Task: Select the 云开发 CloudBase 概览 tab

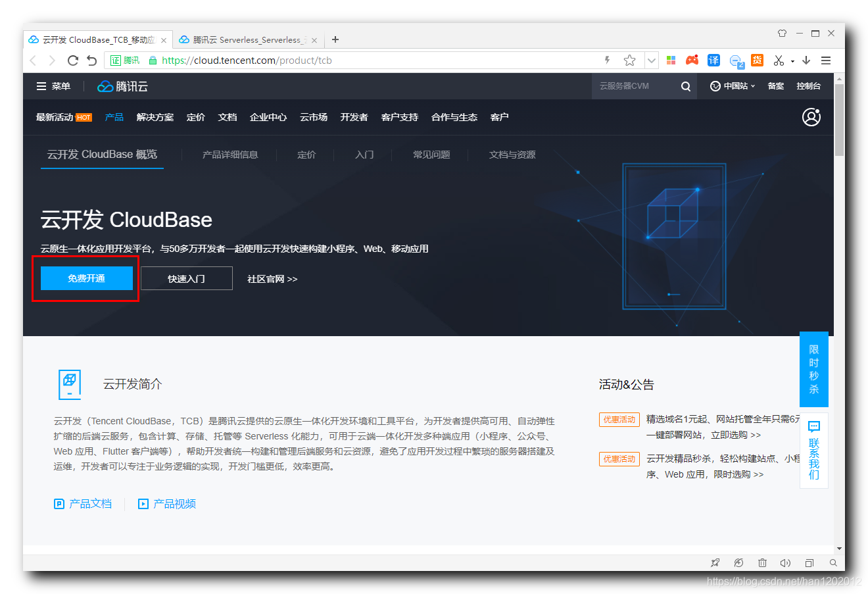Action: (102, 155)
